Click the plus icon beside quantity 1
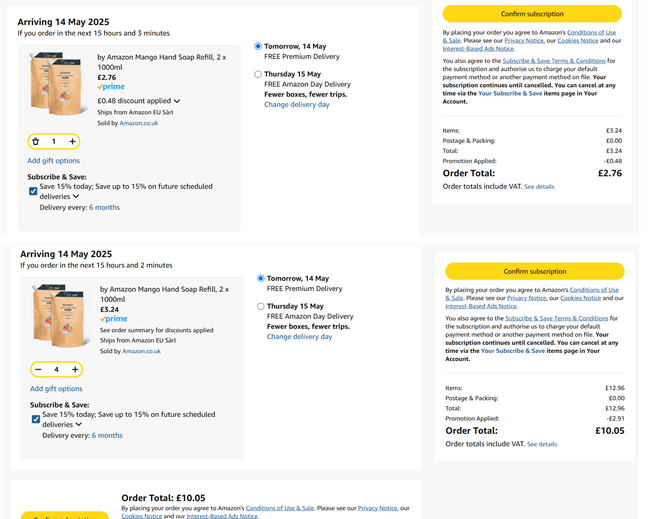The height and width of the screenshot is (519, 650). click(72, 141)
